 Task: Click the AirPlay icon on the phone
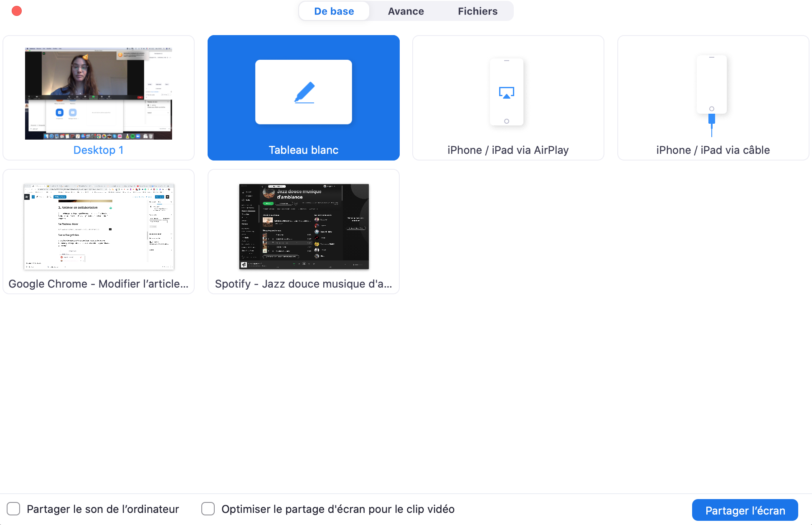(506, 92)
